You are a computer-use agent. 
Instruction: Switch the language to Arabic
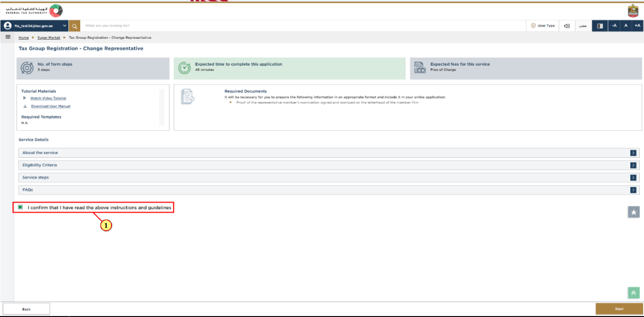(583, 26)
